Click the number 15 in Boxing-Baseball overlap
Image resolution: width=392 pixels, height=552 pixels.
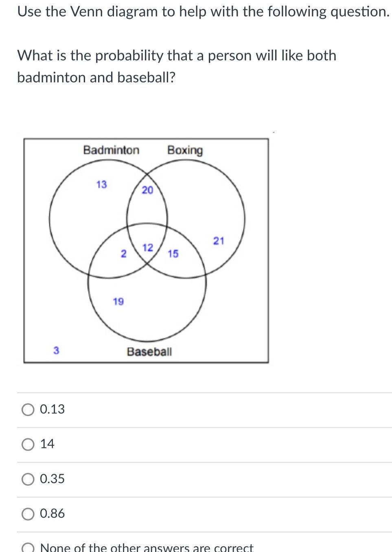(172, 254)
